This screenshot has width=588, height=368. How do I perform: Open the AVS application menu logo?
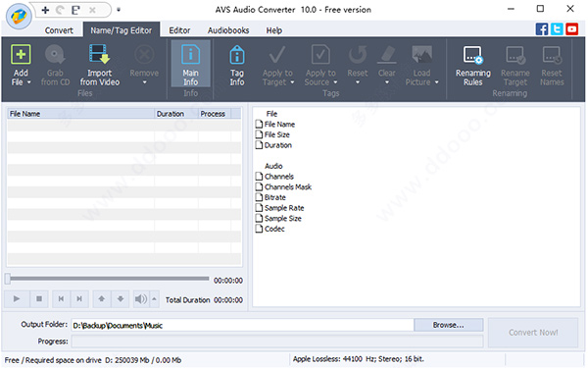pyautogui.click(x=19, y=17)
